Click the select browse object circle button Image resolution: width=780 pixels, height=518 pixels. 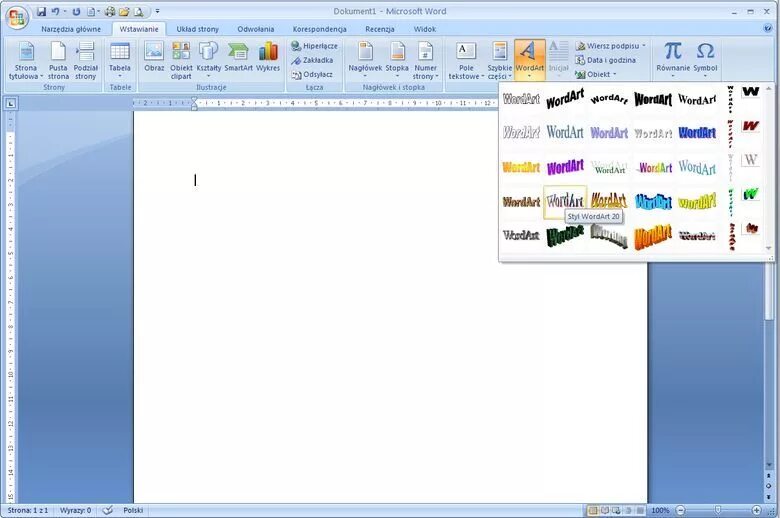(x=769, y=486)
